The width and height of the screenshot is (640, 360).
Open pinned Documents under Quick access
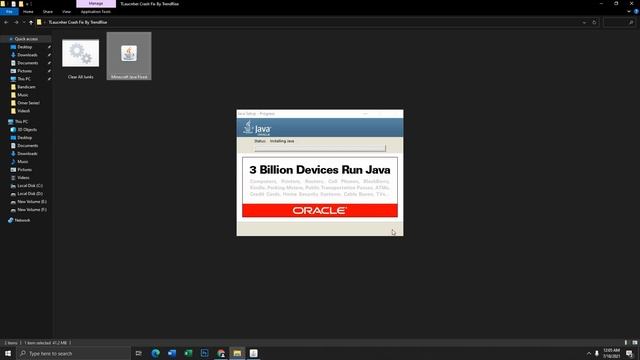(27, 63)
